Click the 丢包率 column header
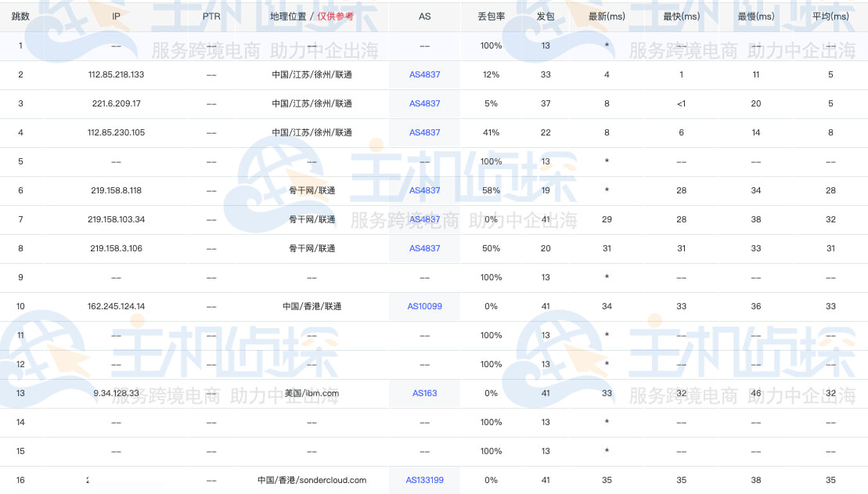868x494 pixels. (x=491, y=16)
